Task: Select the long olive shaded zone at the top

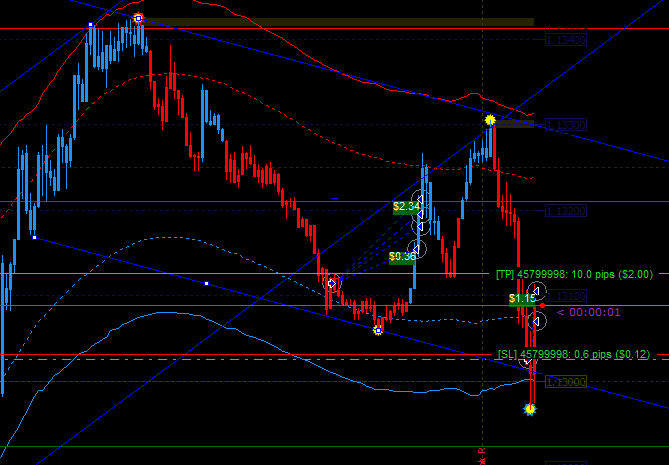Action: point(338,22)
